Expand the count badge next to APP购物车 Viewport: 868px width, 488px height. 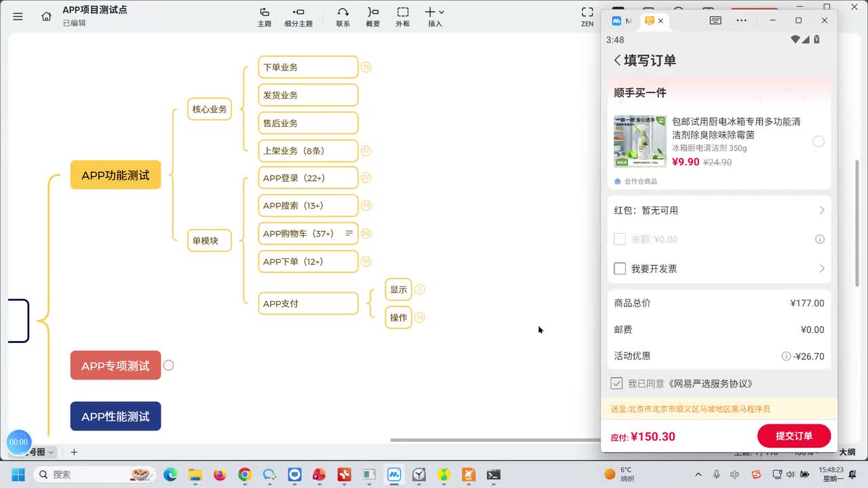366,233
